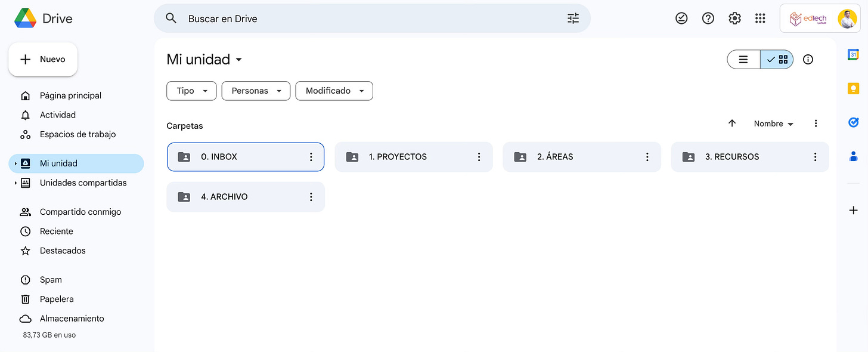Expand Unidades compartidas tree arrow
This screenshot has width=868, height=352.
coord(15,183)
